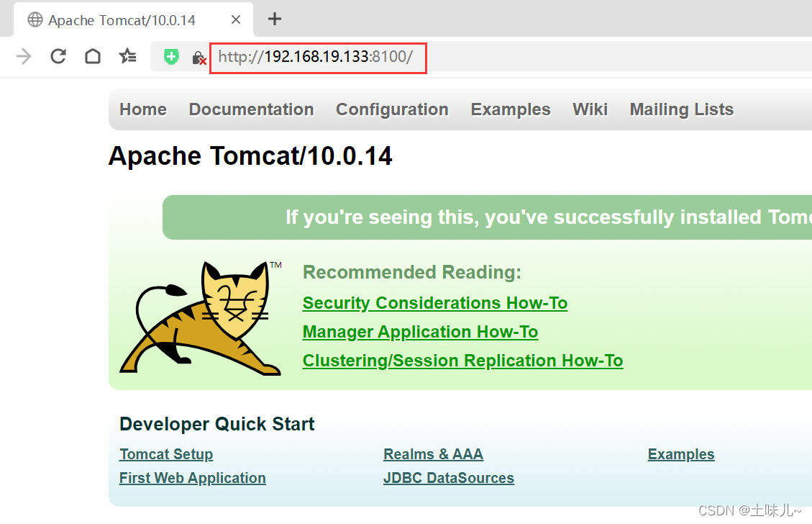This screenshot has height=524, width=812.
Task: Open the Home navigation item
Action: 143,109
